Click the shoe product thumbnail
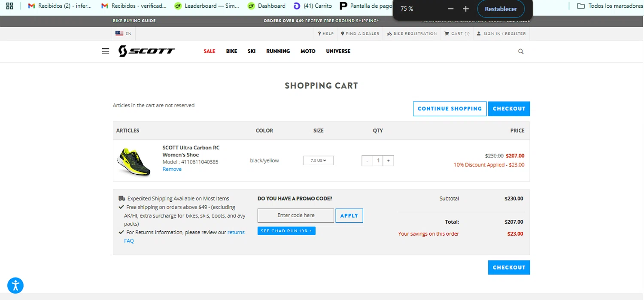 134,161
